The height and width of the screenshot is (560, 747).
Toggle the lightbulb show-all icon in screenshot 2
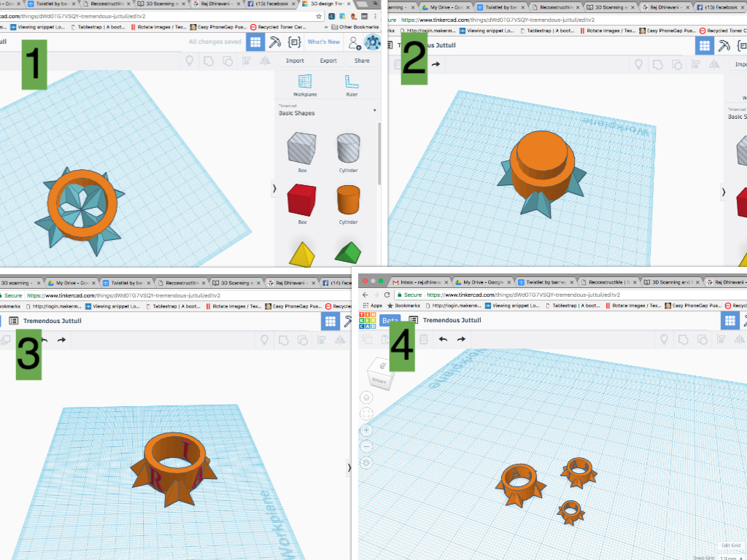[639, 65]
